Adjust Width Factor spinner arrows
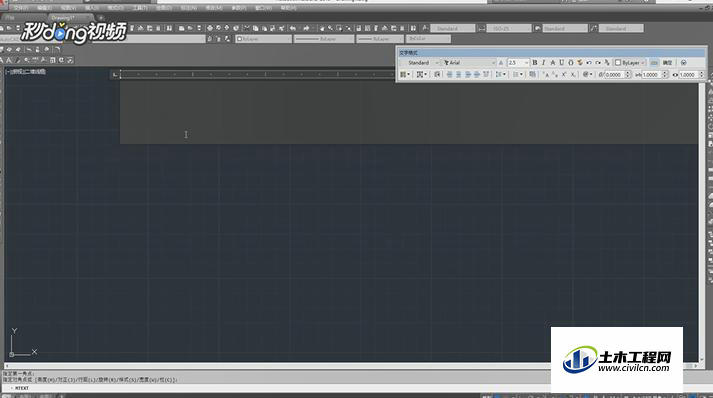 701,75
